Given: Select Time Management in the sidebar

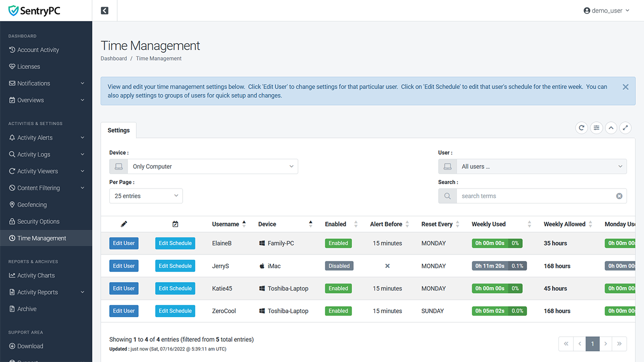Looking at the screenshot, I should (x=46, y=238).
